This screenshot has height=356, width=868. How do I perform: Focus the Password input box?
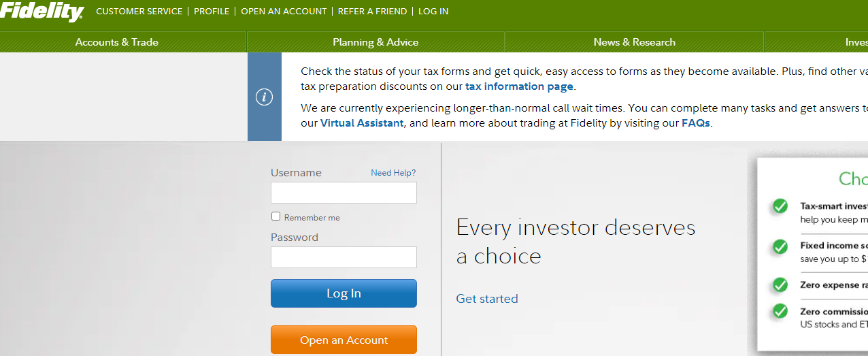(x=344, y=257)
